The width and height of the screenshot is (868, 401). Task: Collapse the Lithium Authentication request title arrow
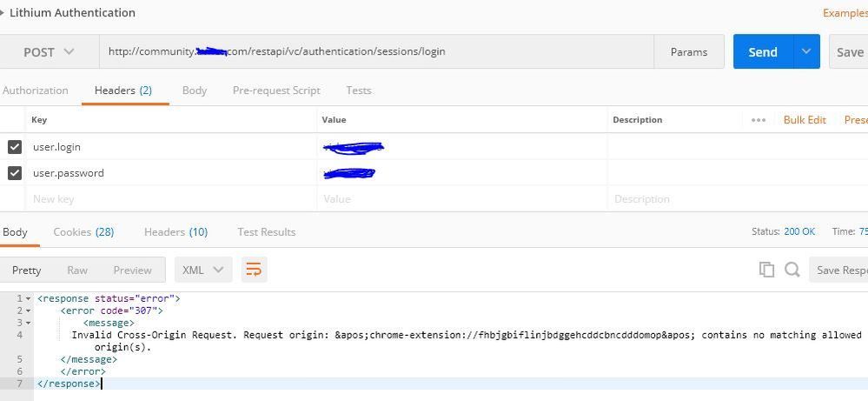(3, 13)
